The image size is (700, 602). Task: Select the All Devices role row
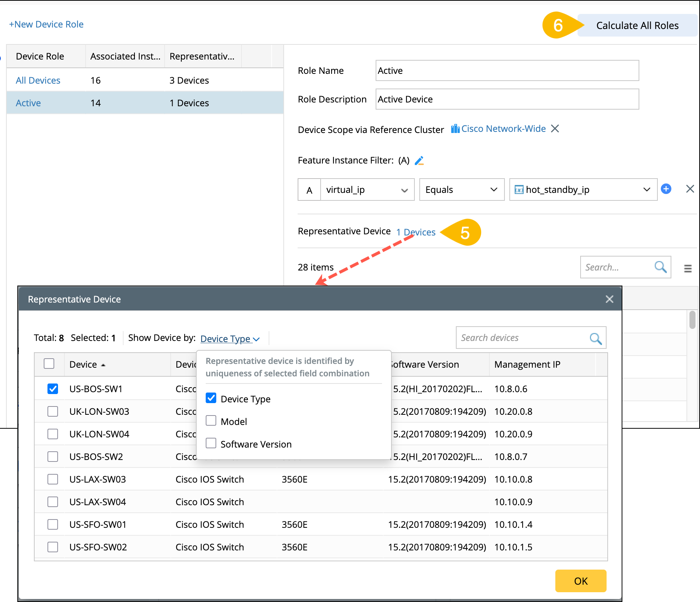coord(38,80)
